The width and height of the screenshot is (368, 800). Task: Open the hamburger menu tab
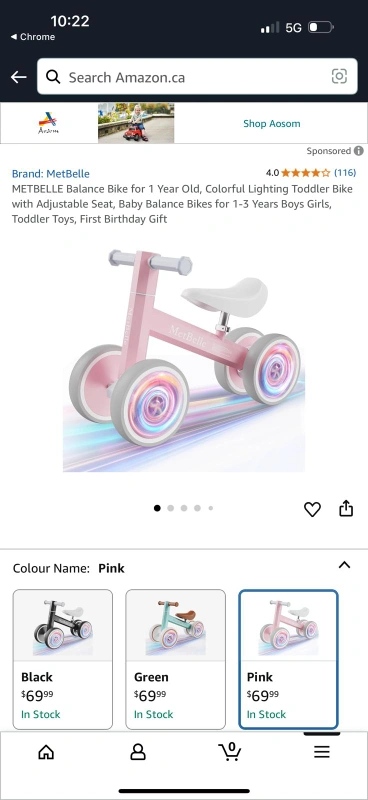322,752
